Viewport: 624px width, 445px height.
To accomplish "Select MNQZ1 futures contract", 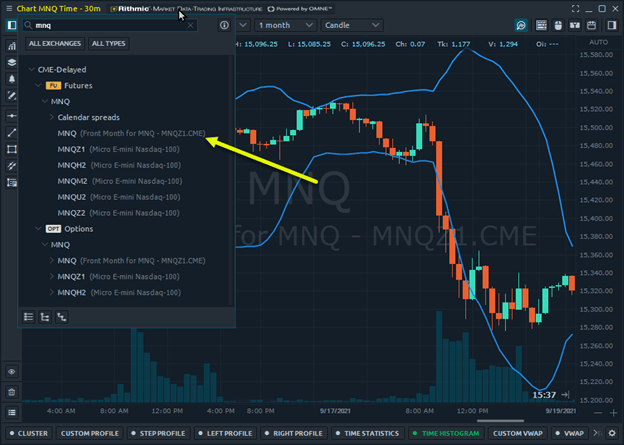I will click(x=119, y=149).
